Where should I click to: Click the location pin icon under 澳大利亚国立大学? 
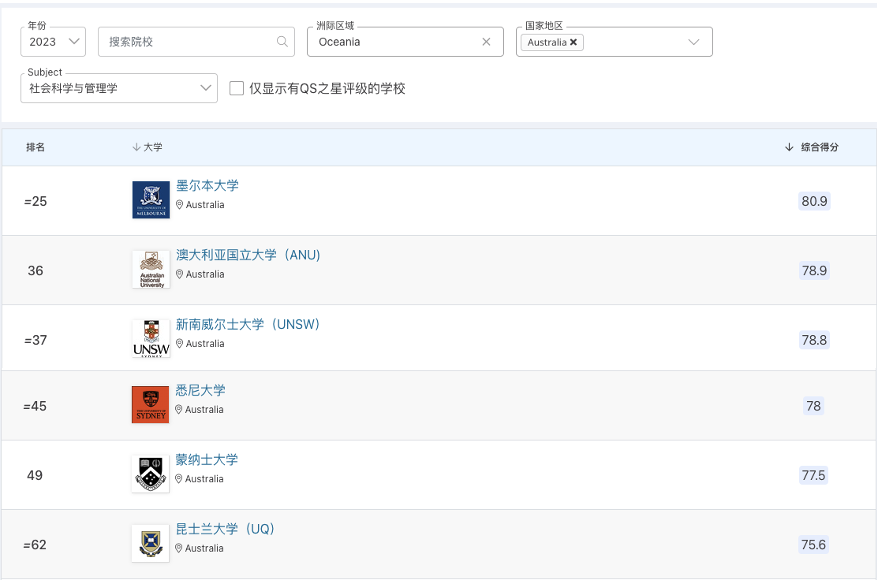click(x=180, y=274)
